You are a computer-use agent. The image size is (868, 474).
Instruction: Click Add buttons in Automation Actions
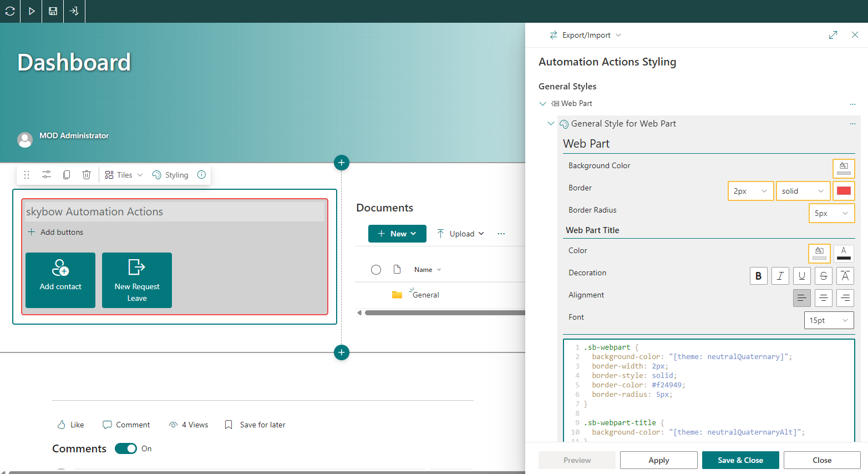[55, 232]
